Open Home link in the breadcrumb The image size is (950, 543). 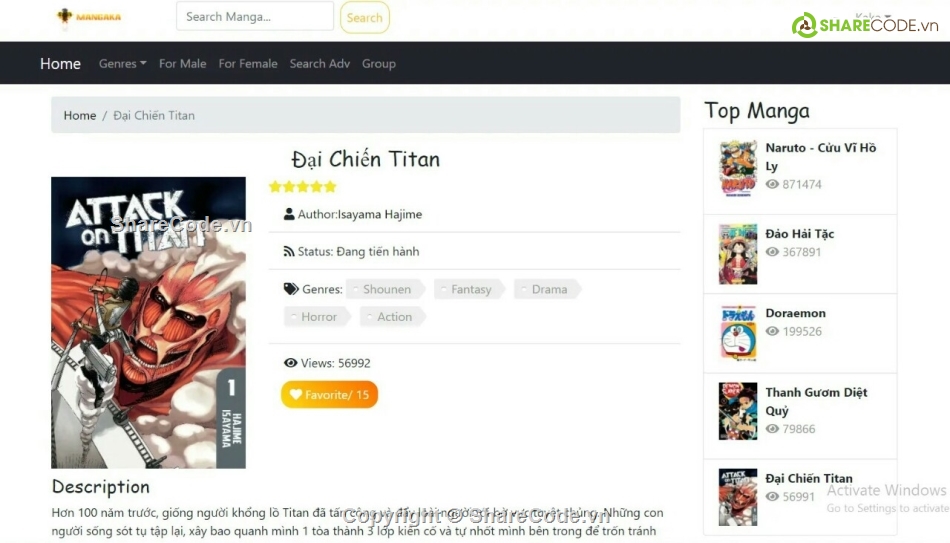(80, 115)
